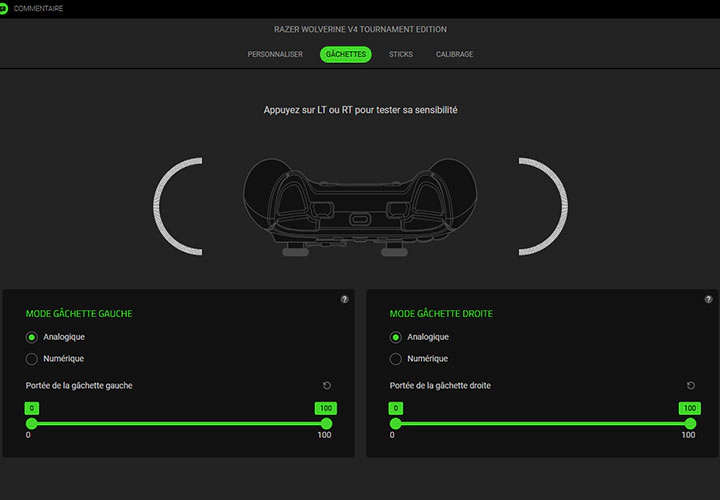The image size is (720, 500).
Task: Open help for Mode Gâchette Droite
Action: pos(709,299)
